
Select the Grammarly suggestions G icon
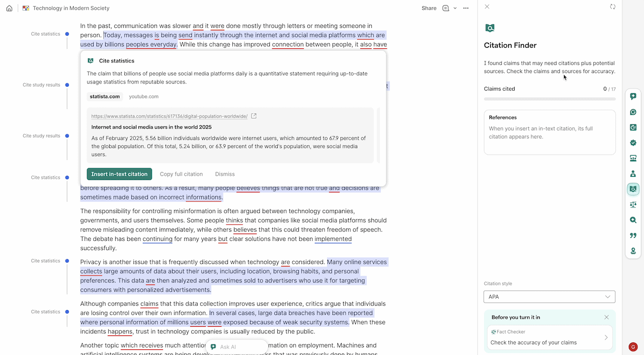(633, 112)
